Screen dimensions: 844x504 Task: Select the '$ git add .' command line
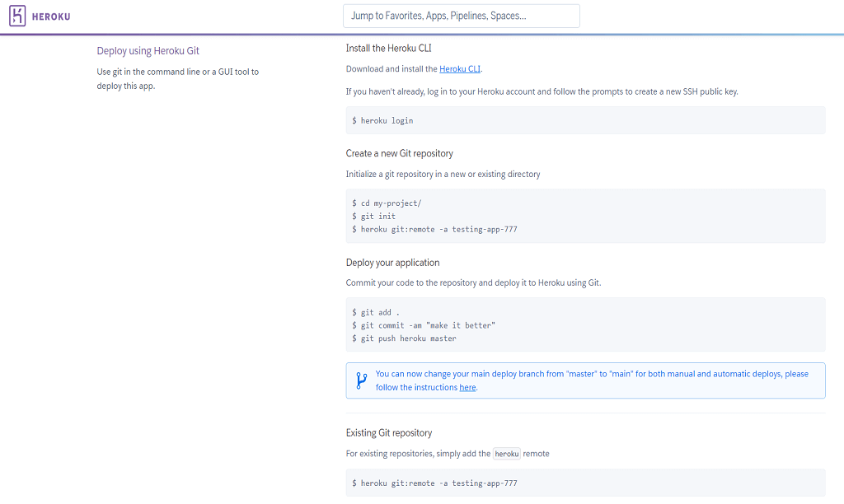[376, 312]
